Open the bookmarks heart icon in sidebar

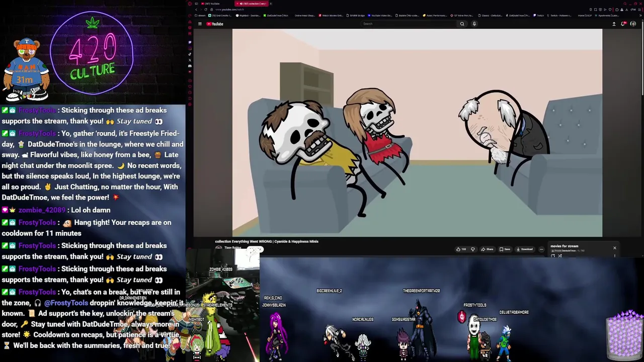[x=190, y=86]
